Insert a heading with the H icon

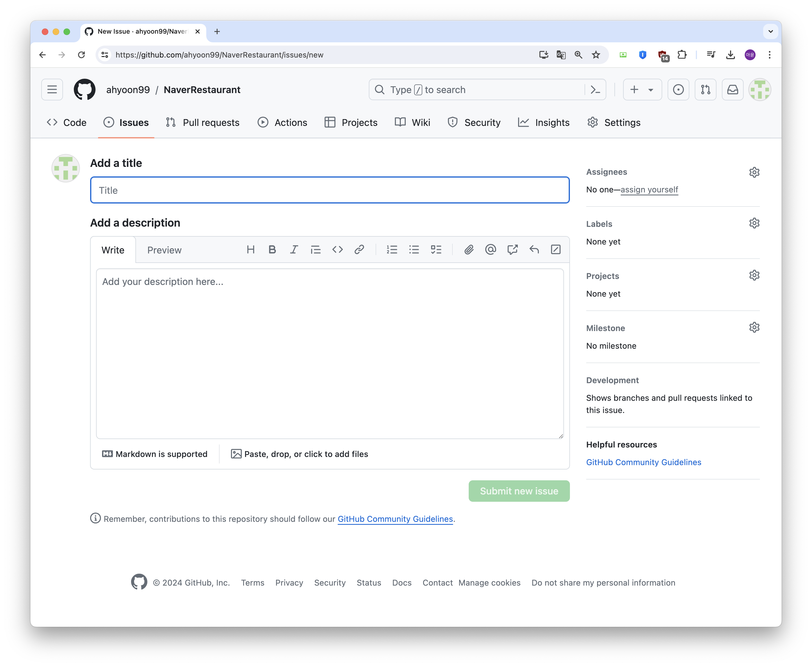pyautogui.click(x=250, y=250)
